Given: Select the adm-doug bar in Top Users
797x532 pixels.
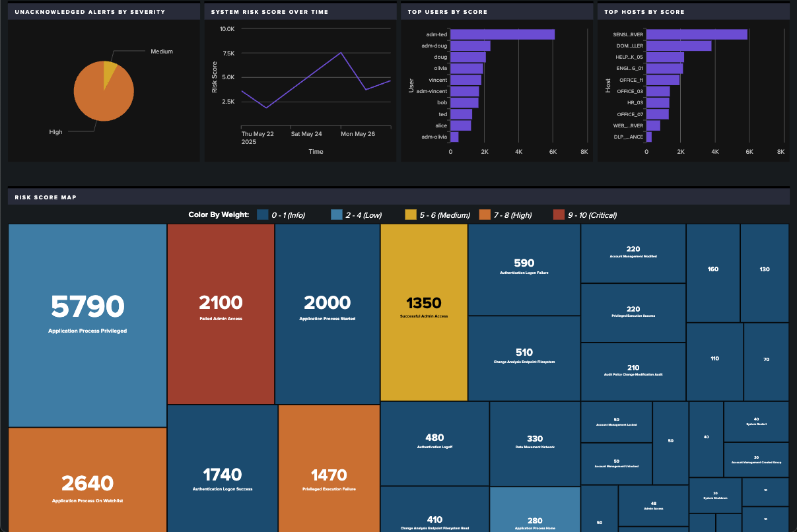Looking at the screenshot, I should (x=471, y=46).
